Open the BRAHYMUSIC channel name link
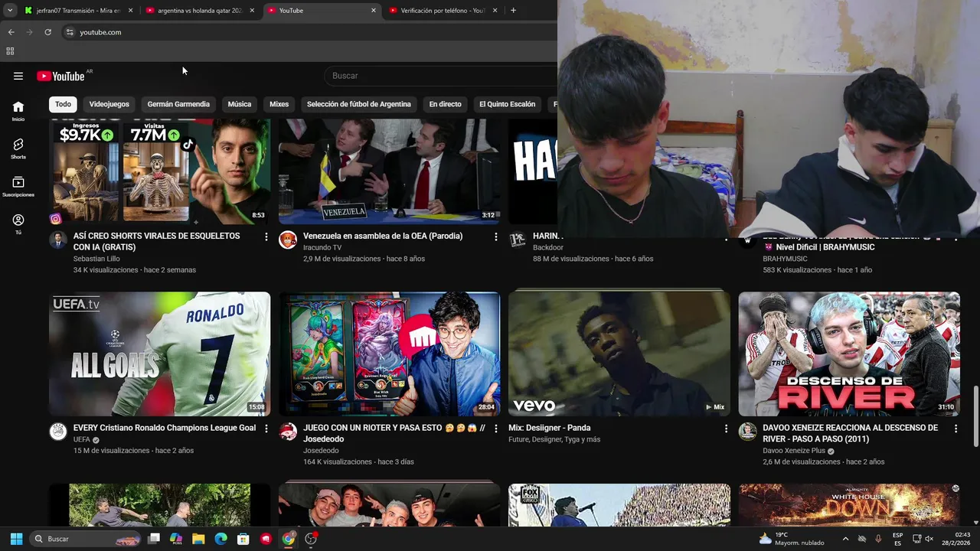 click(x=786, y=259)
